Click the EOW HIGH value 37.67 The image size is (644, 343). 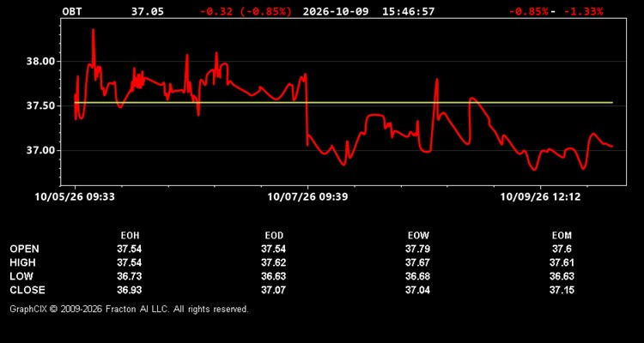point(417,262)
